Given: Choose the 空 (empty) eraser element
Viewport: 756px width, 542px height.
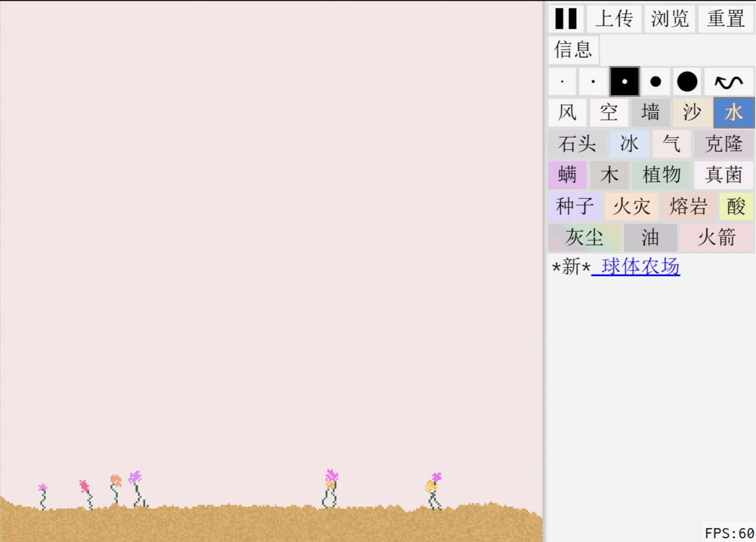Looking at the screenshot, I should pos(608,113).
